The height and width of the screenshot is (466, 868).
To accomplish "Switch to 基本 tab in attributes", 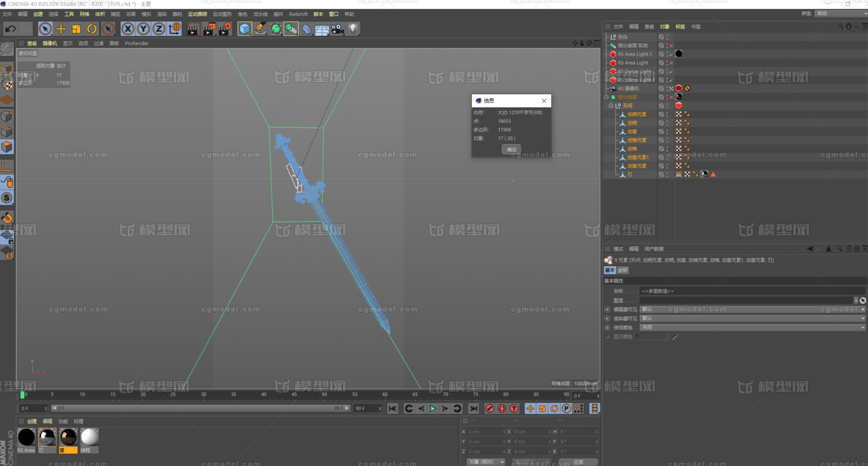I will [610, 270].
